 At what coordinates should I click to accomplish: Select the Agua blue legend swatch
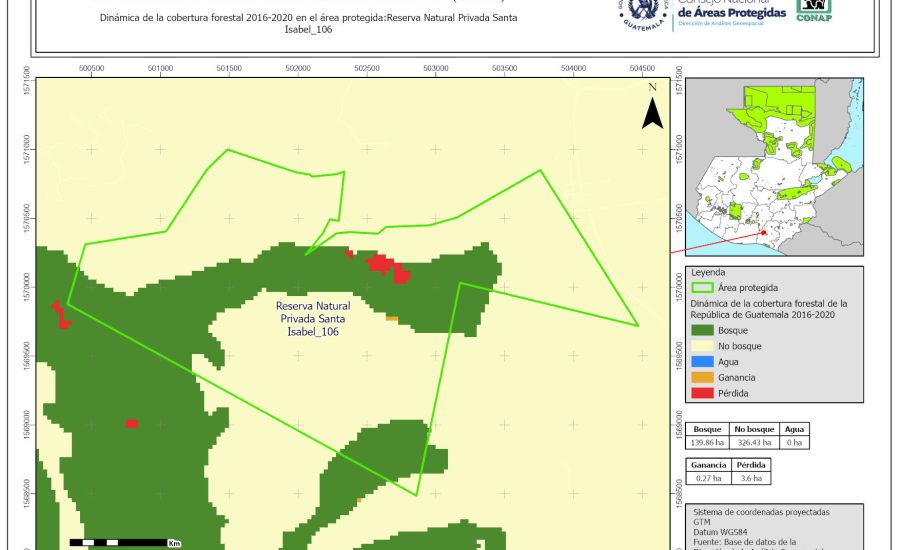704,361
